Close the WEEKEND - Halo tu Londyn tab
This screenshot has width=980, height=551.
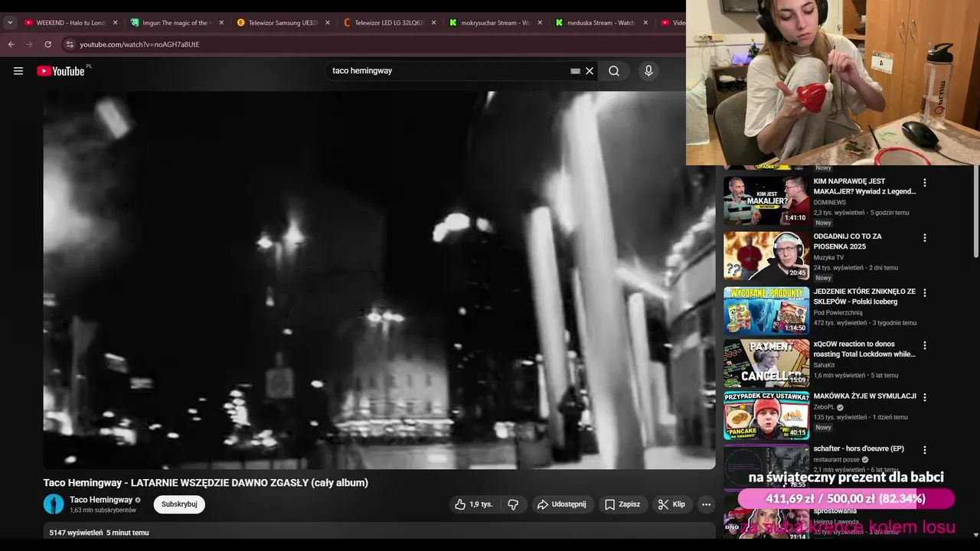(116, 23)
